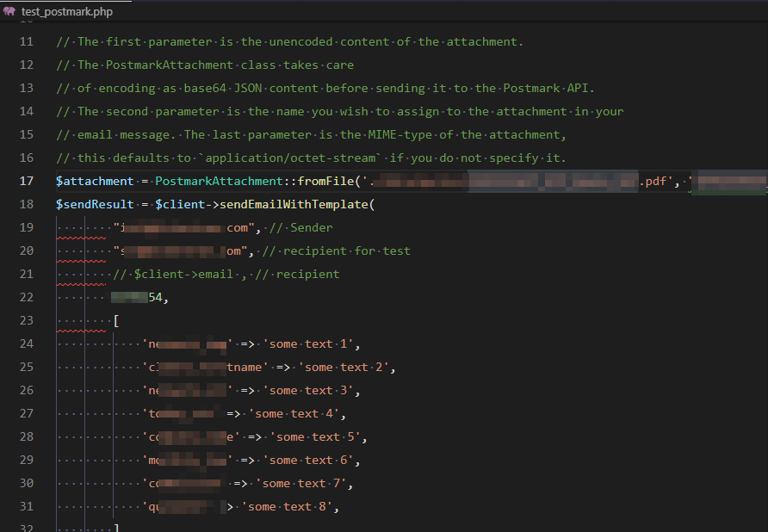Viewport: 768px width, 532px height.
Task: Click string 'some text 7'
Action: coord(300,484)
